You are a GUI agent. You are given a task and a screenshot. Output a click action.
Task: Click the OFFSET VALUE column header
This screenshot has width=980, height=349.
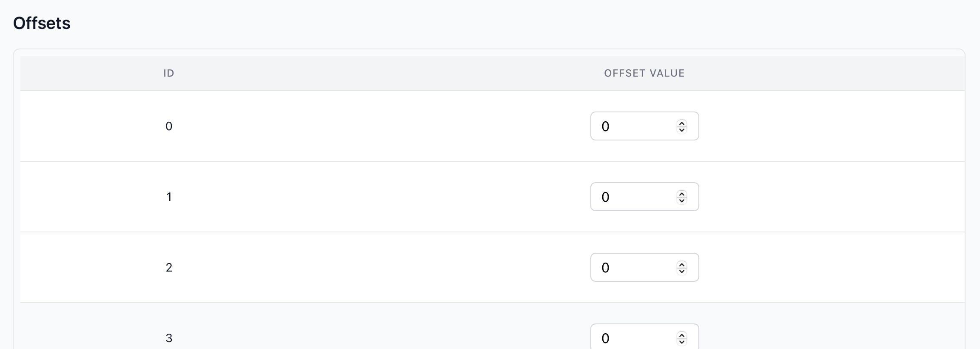(x=644, y=73)
